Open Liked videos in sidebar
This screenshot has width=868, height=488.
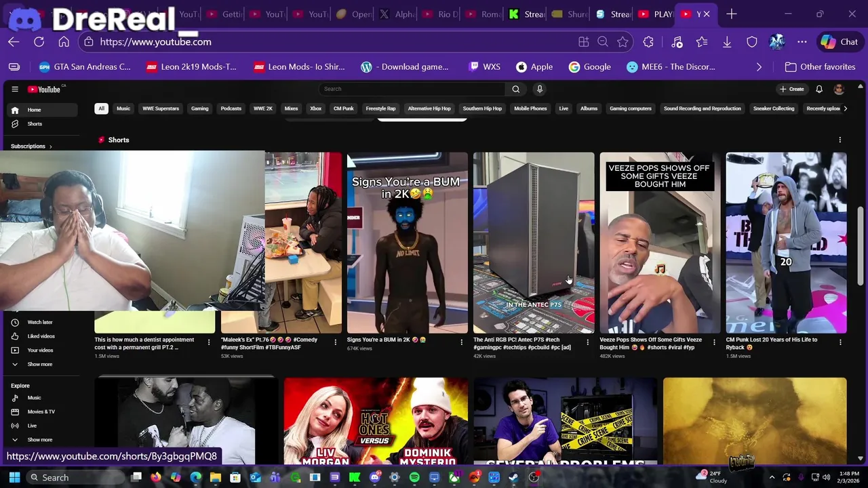[x=41, y=336]
